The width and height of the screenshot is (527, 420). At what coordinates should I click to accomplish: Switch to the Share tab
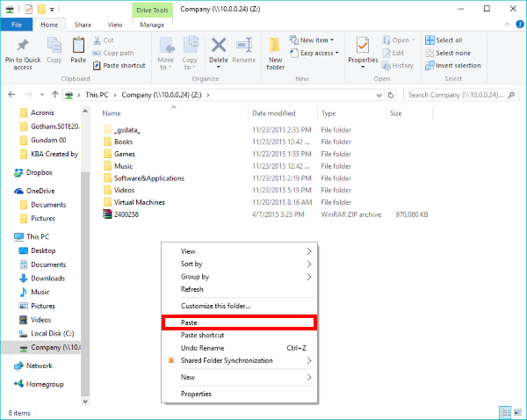click(x=83, y=25)
